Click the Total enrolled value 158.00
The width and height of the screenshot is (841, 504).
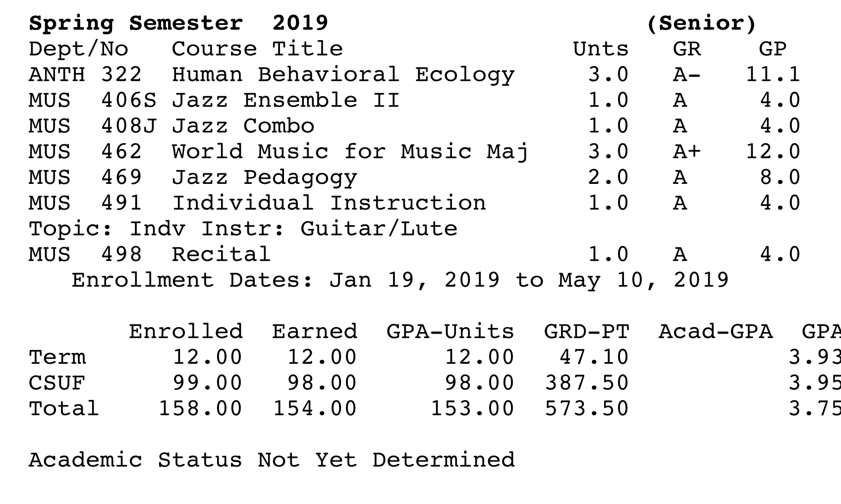(x=200, y=409)
